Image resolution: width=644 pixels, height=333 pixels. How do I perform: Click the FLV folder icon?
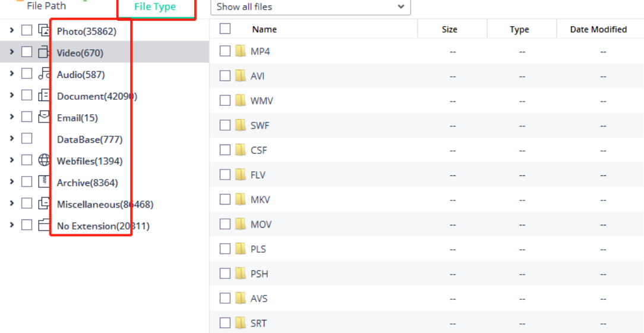pos(240,175)
